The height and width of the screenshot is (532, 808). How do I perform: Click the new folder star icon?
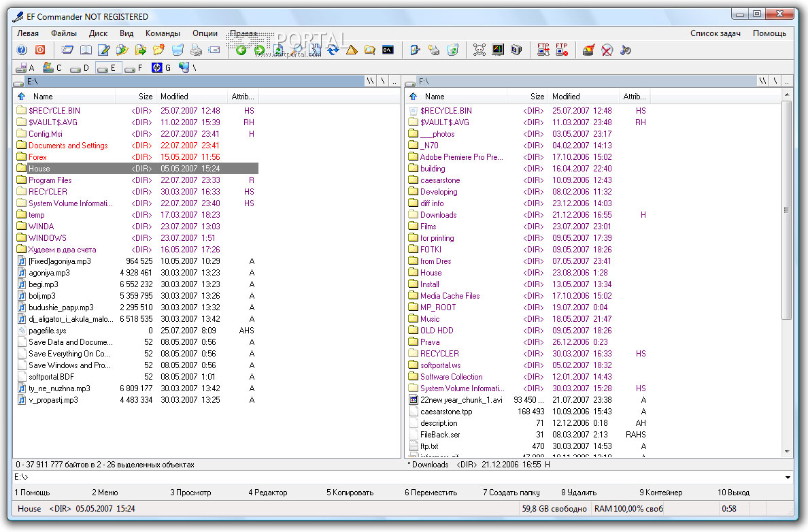pos(158,50)
